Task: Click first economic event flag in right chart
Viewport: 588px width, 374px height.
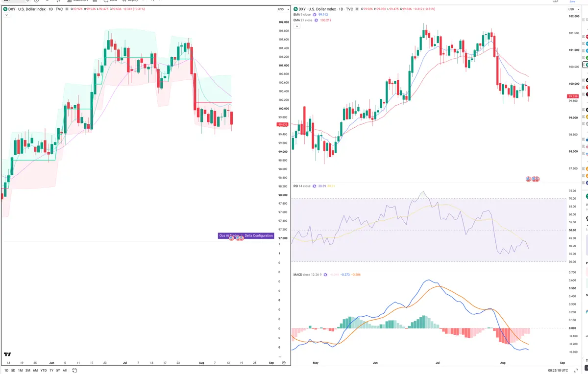Action: pyautogui.click(x=528, y=179)
